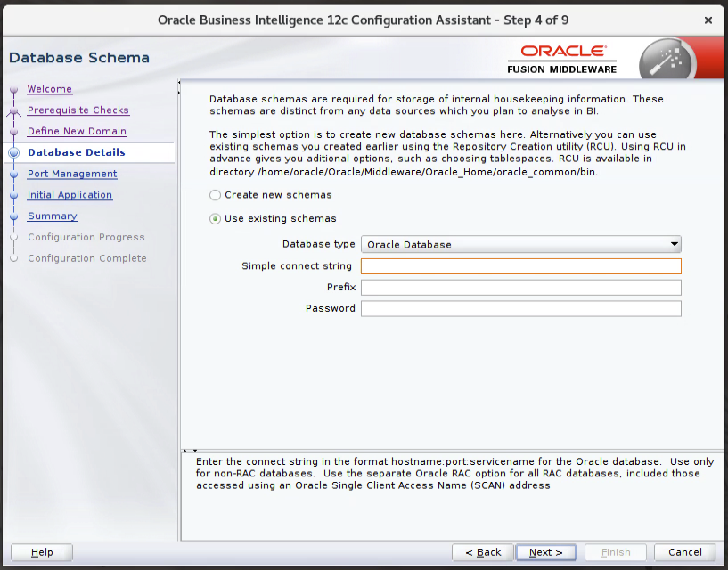This screenshot has width=728, height=570.
Task: Click the Configuration Progress step label
Action: tap(86, 237)
